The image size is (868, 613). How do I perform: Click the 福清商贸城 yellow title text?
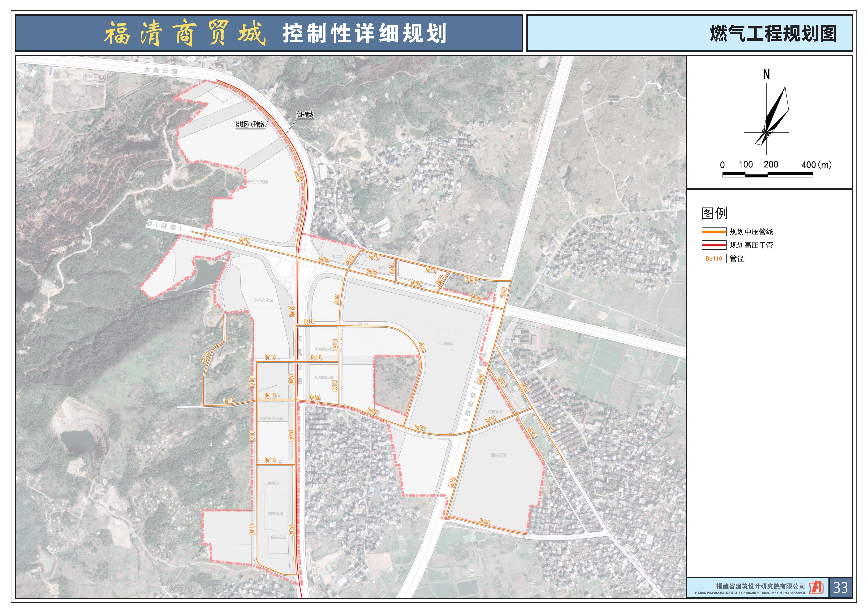(185, 34)
